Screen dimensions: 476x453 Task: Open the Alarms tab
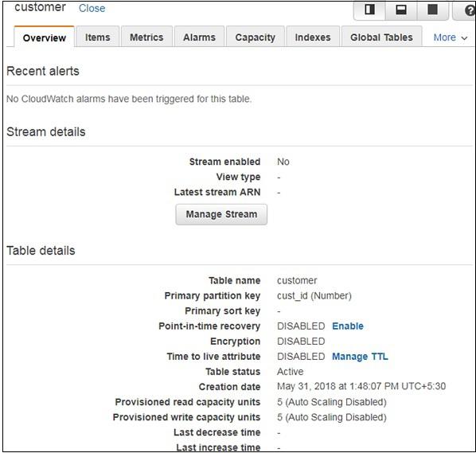199,37
